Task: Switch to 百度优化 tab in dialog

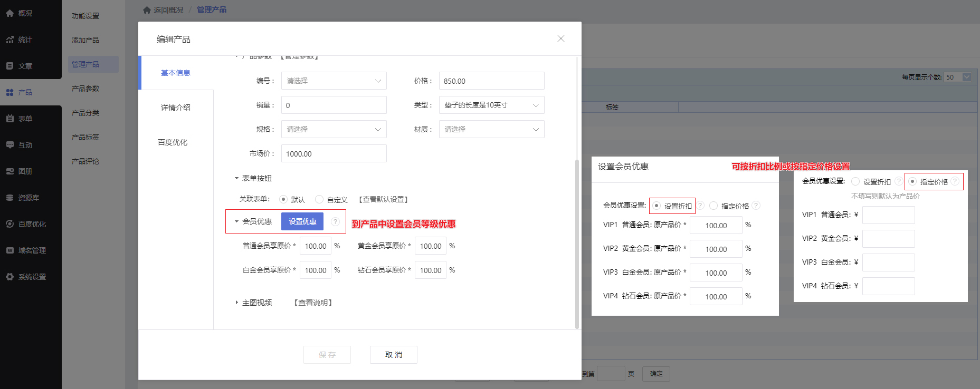Action: pos(173,142)
